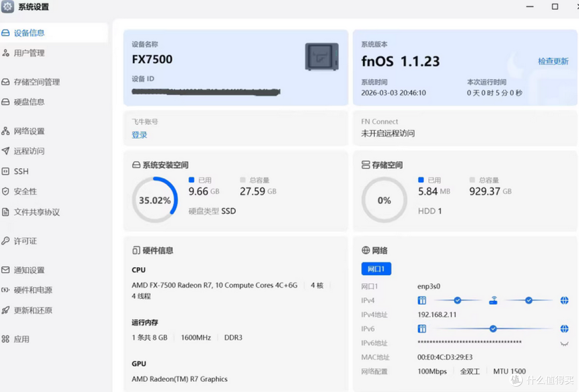
Task: Reveal the hidden IPv6 address
Action: pos(564,344)
